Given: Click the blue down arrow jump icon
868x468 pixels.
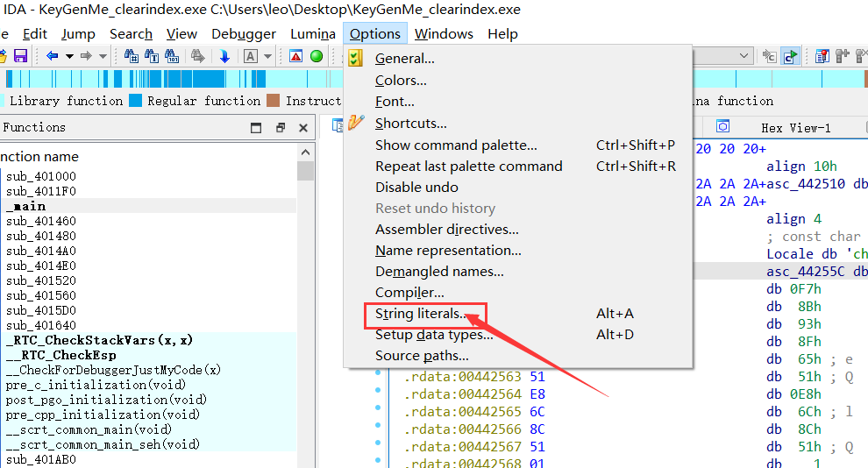Looking at the screenshot, I should pyautogui.click(x=224, y=56).
